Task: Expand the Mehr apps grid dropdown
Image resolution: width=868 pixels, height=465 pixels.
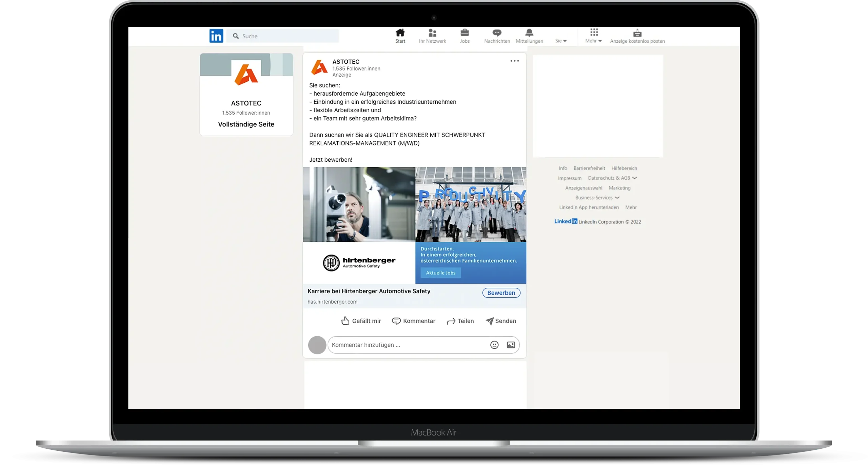Action: pos(593,36)
